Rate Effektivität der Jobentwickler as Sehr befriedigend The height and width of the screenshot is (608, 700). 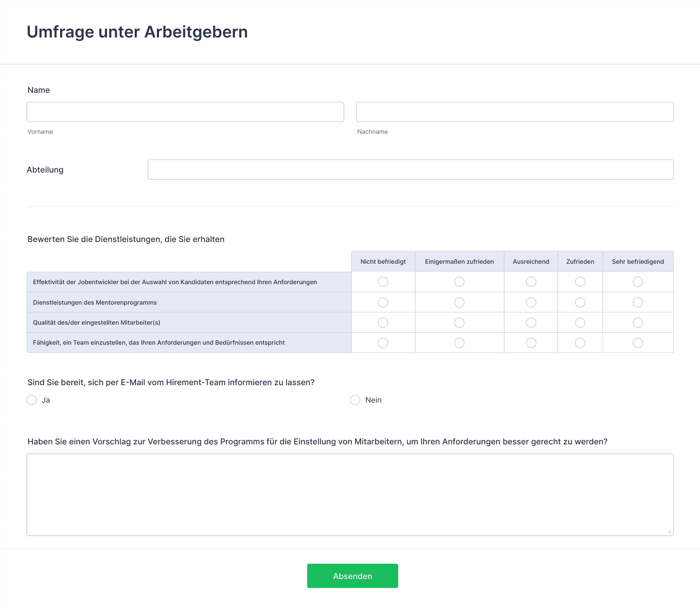[x=637, y=282]
